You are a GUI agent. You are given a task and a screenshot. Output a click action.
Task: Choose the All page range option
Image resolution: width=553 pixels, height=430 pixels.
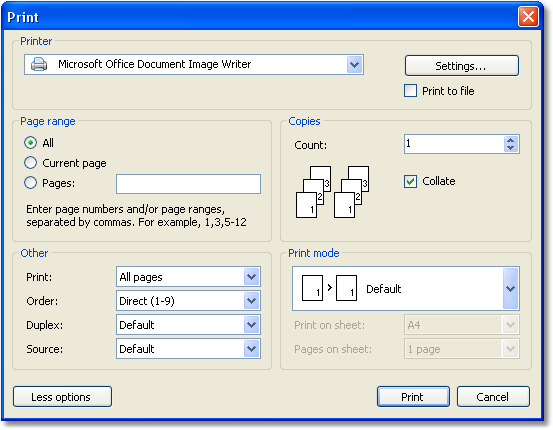point(30,143)
